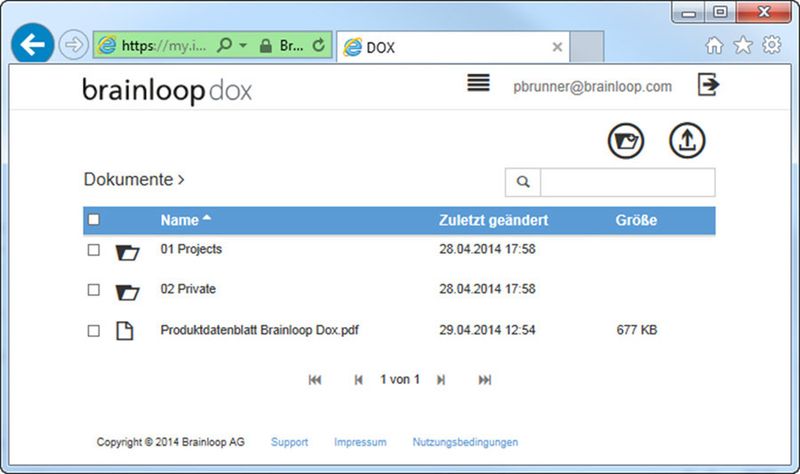The height and width of the screenshot is (474, 800).
Task: Open the hamburger menu icon
Action: click(x=479, y=82)
